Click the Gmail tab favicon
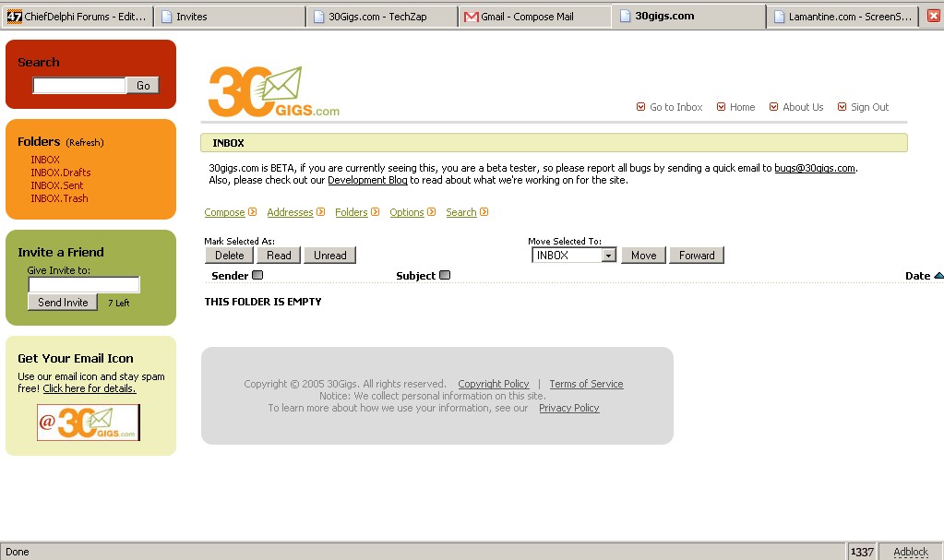 472,17
